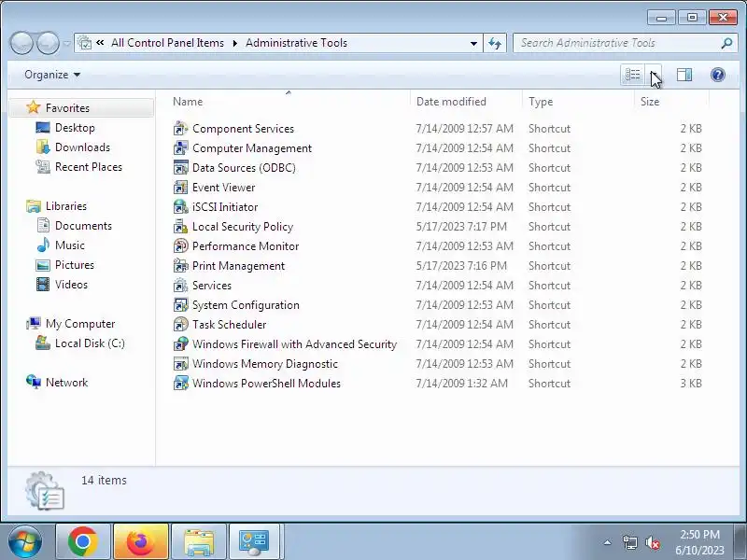The image size is (747, 560).
Task: Click the Control Panel taskbar icon
Action: [x=256, y=542]
